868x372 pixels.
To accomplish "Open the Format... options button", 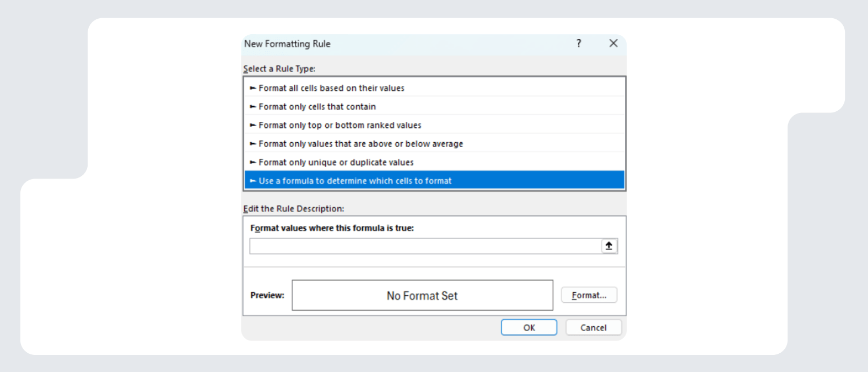I will click(x=589, y=295).
